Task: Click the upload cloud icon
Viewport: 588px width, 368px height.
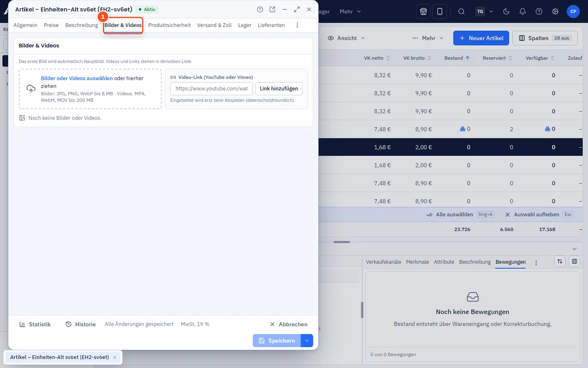Action: pos(31,89)
